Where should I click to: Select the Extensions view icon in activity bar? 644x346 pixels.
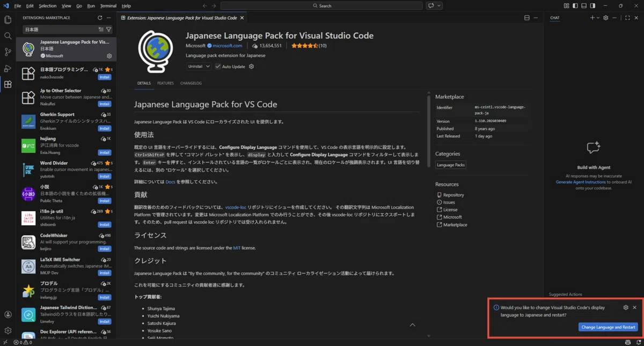8,85
